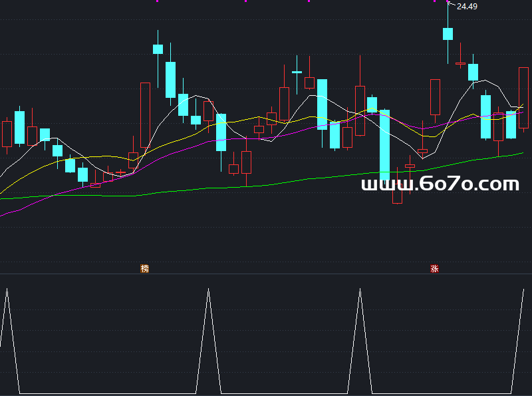Open the www.6o7o.com watermark link
This screenshot has width=532, height=396.
[x=440, y=184]
